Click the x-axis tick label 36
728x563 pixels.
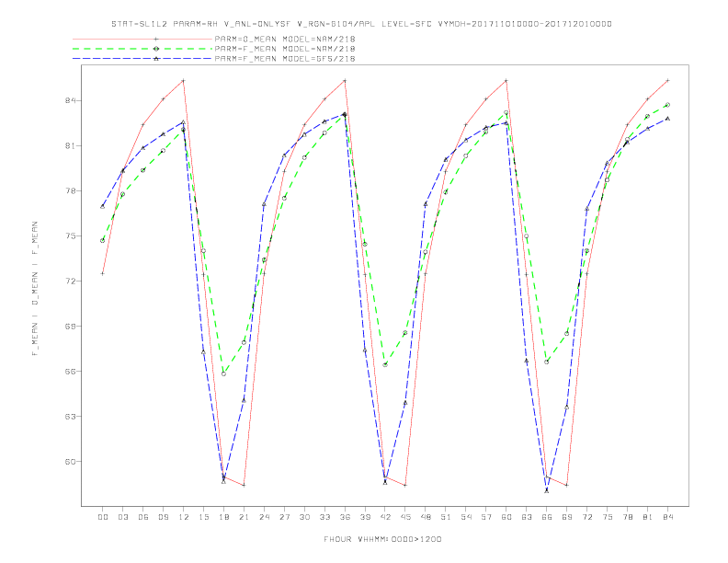pos(345,517)
